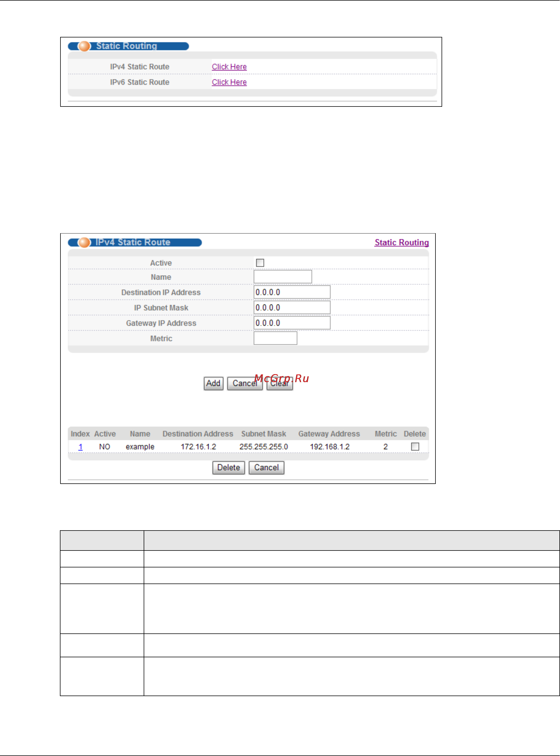Click the Subnet Mask column header

[264, 434]
